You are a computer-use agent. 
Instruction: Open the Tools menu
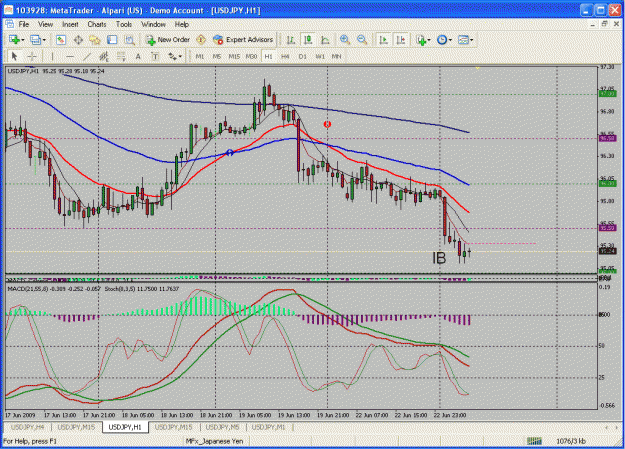[124, 24]
